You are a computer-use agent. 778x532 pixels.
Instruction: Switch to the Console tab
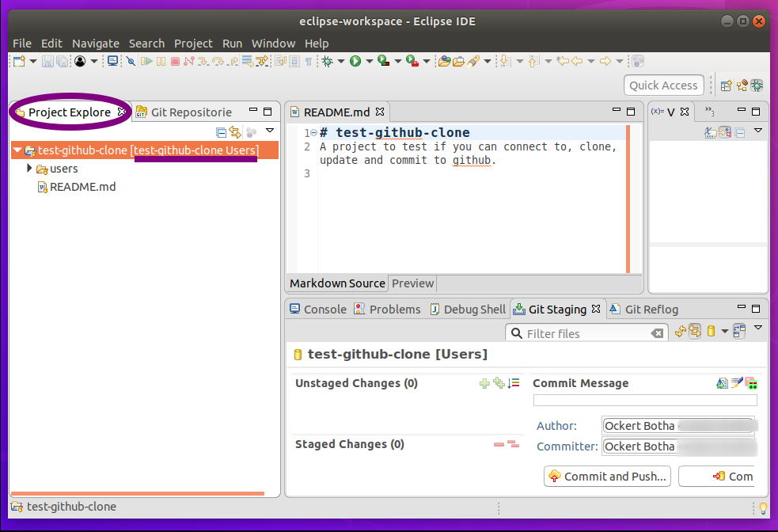[318, 310]
